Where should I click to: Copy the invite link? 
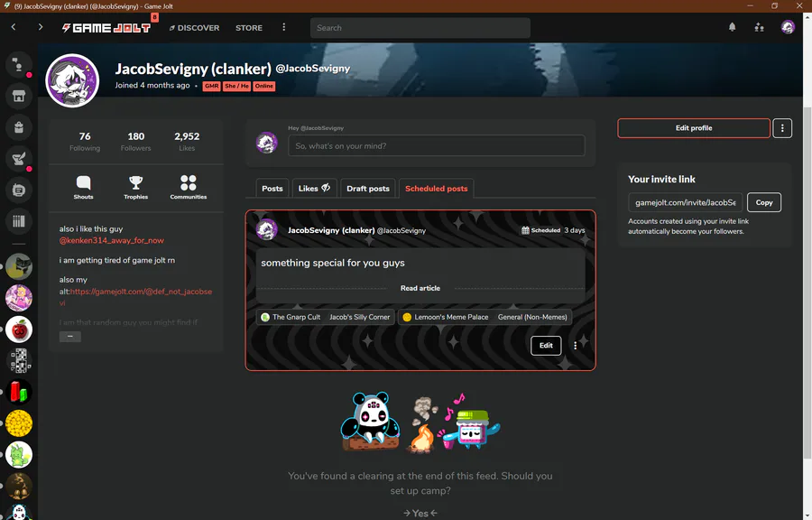pos(764,202)
